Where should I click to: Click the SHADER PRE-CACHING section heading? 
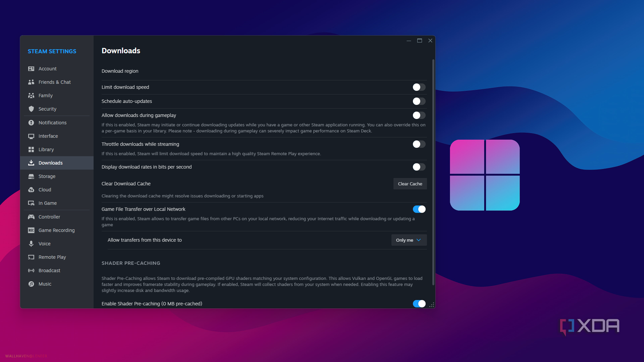(x=131, y=263)
